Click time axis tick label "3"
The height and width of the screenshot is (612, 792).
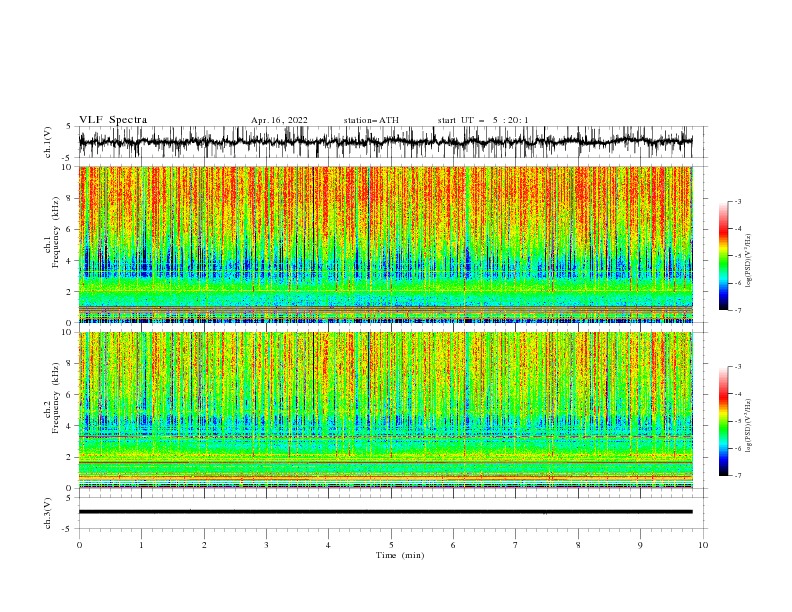coord(266,545)
